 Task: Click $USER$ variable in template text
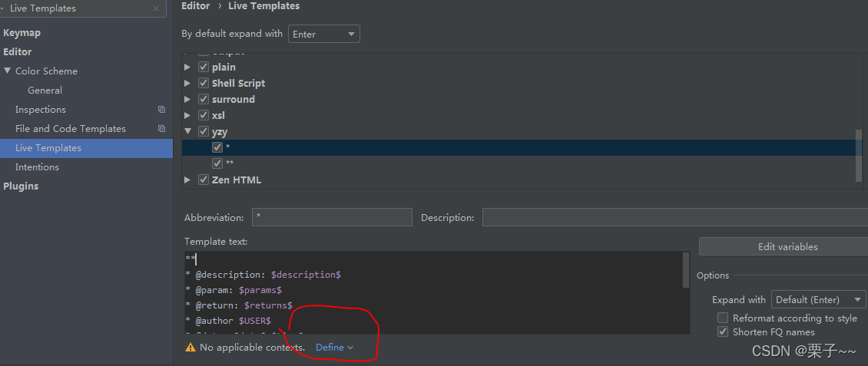255,321
